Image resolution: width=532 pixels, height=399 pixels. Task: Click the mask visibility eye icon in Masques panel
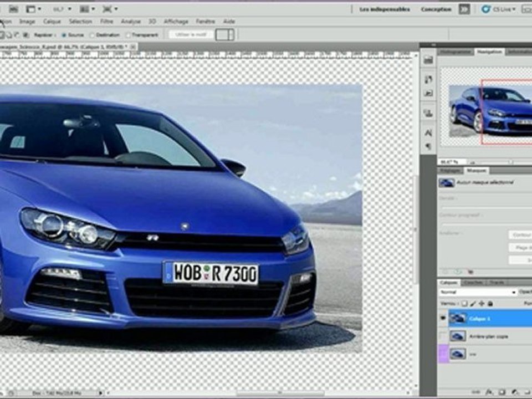click(x=458, y=272)
